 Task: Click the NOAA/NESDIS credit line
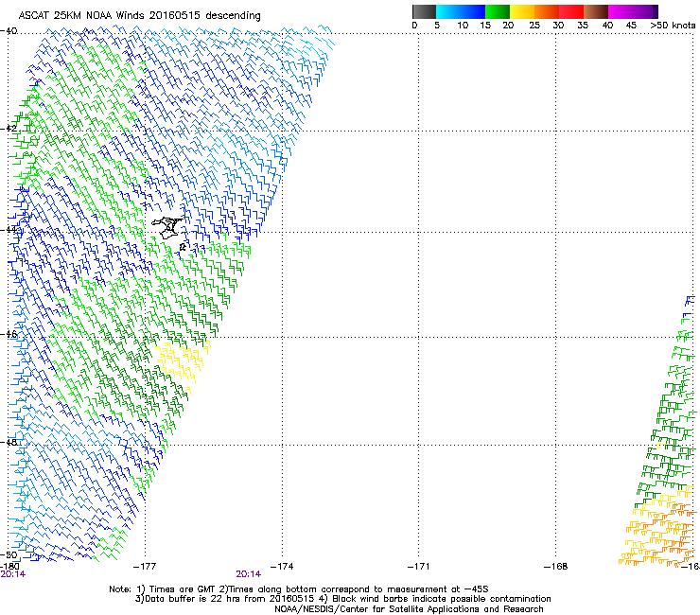point(409,609)
